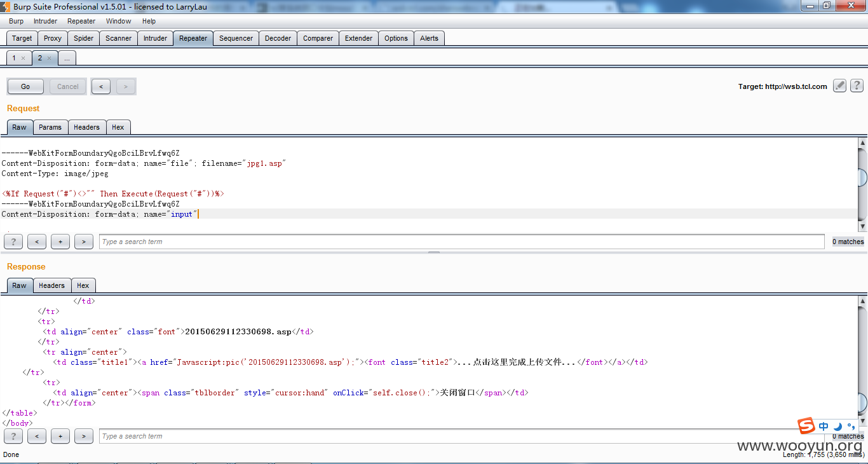The height and width of the screenshot is (464, 868).
Task: Select the request Raw tab
Action: [20, 127]
